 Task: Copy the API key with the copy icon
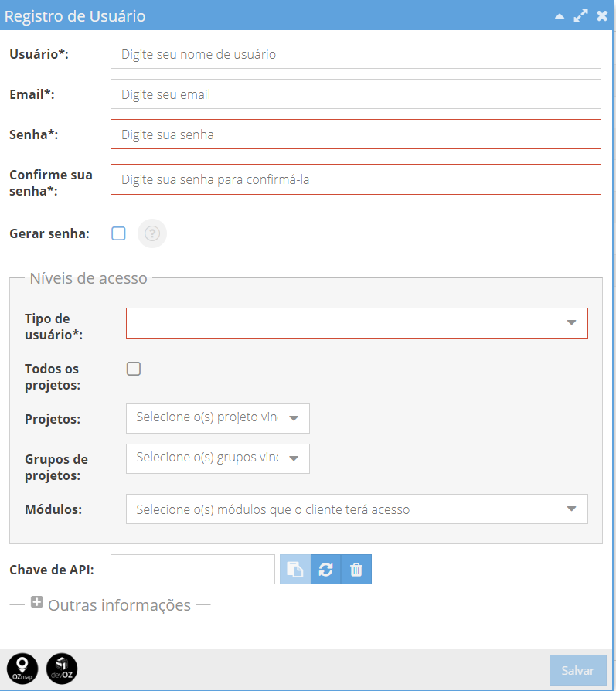[x=295, y=570]
